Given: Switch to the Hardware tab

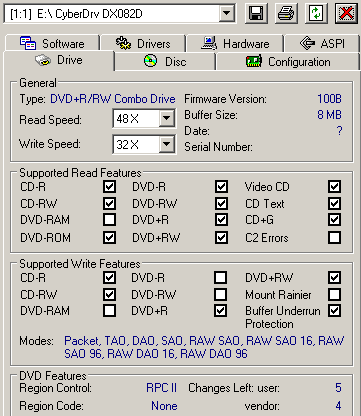Looking at the screenshot, I should coord(235,43).
